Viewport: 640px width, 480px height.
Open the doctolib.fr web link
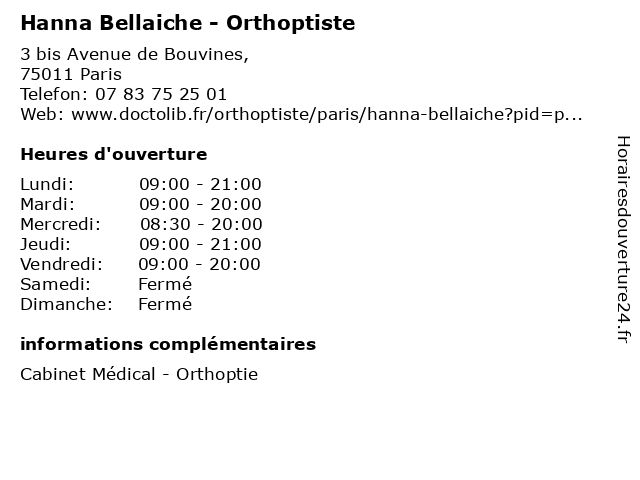(326, 114)
